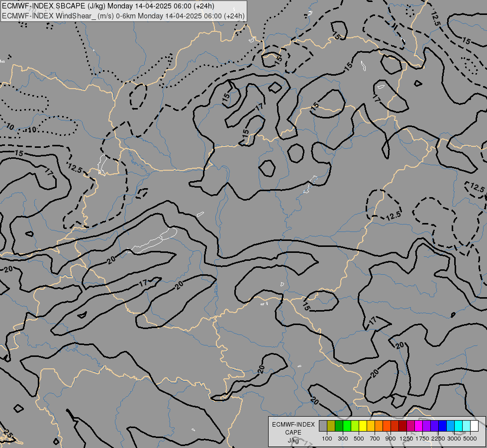
Task: Click the dark maroon red legend swatch
Action: pyautogui.click(x=403, y=426)
